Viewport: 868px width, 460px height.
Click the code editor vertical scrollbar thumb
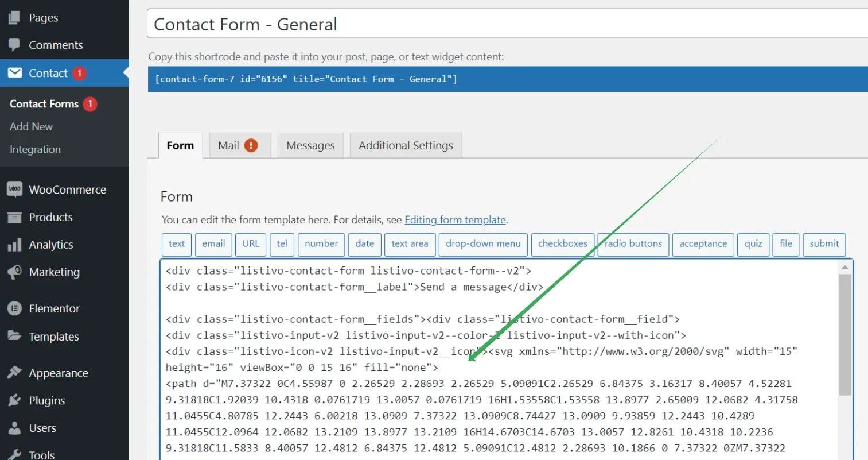click(x=845, y=335)
